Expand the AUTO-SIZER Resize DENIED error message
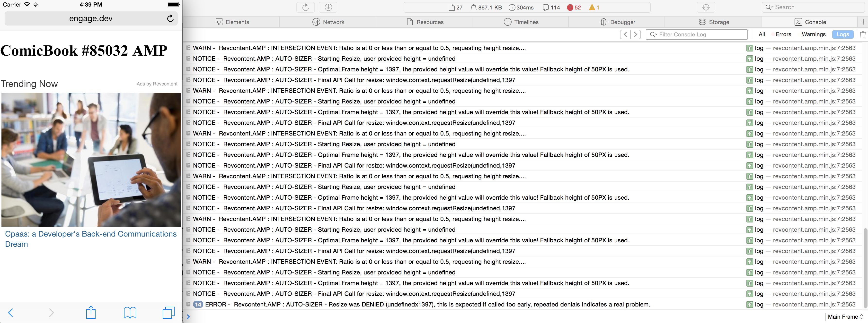This screenshot has height=323, width=868. coord(188,304)
